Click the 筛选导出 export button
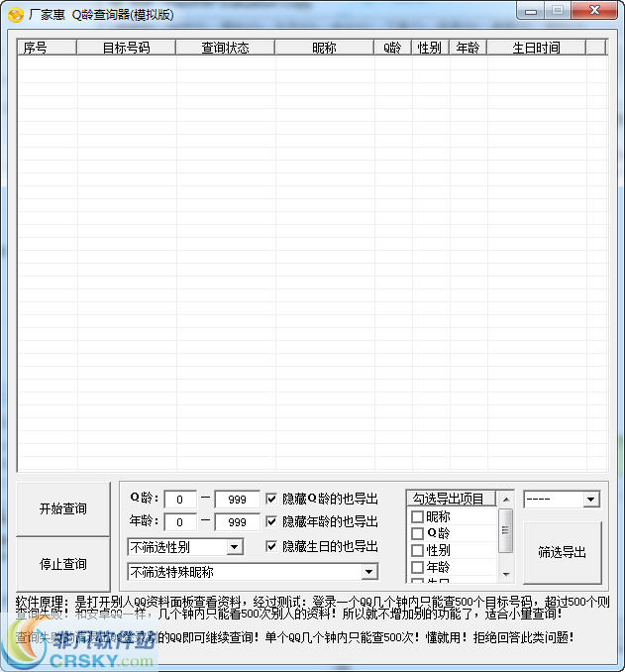This screenshot has height=672, width=625. click(x=562, y=552)
